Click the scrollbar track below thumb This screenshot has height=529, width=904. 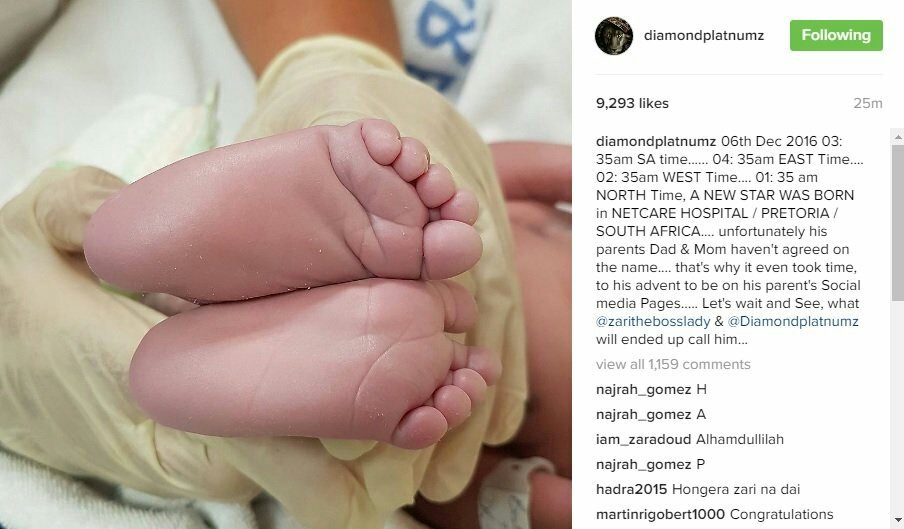(898, 406)
